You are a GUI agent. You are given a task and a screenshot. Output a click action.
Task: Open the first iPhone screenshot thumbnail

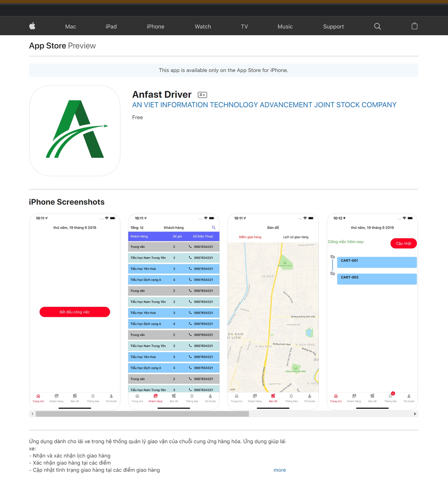75,312
